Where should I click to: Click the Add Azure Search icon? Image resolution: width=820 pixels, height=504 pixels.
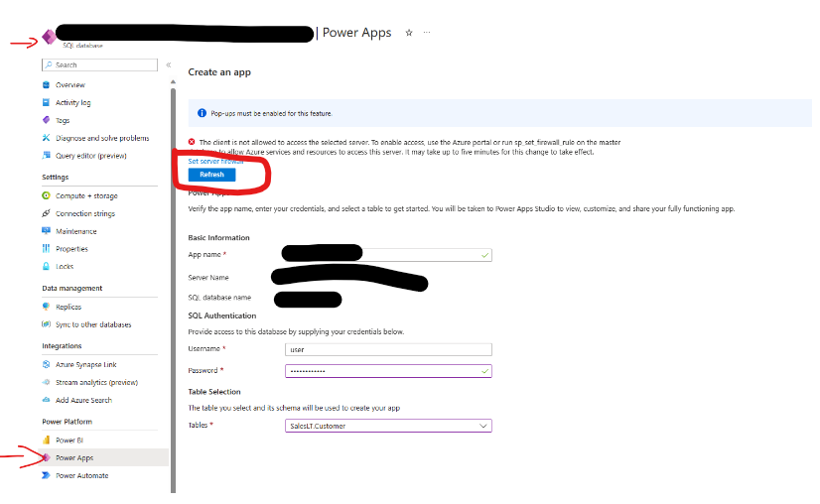[46, 400]
